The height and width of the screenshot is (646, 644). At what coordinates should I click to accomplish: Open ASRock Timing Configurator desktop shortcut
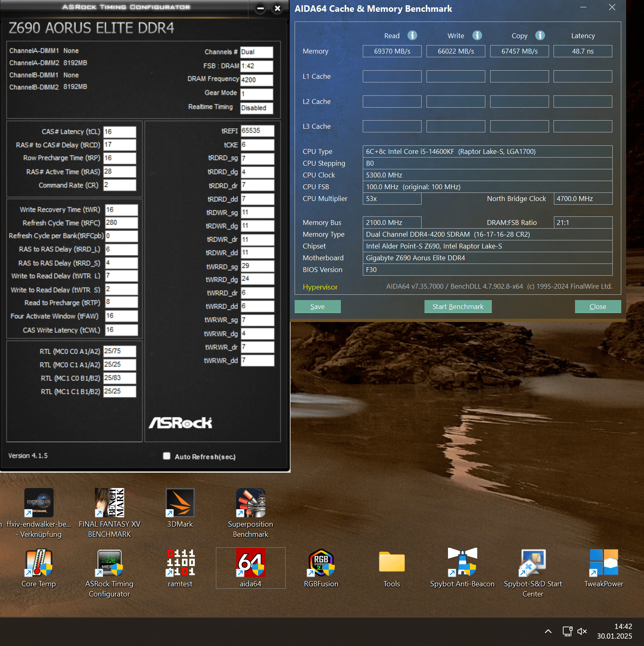110,573
